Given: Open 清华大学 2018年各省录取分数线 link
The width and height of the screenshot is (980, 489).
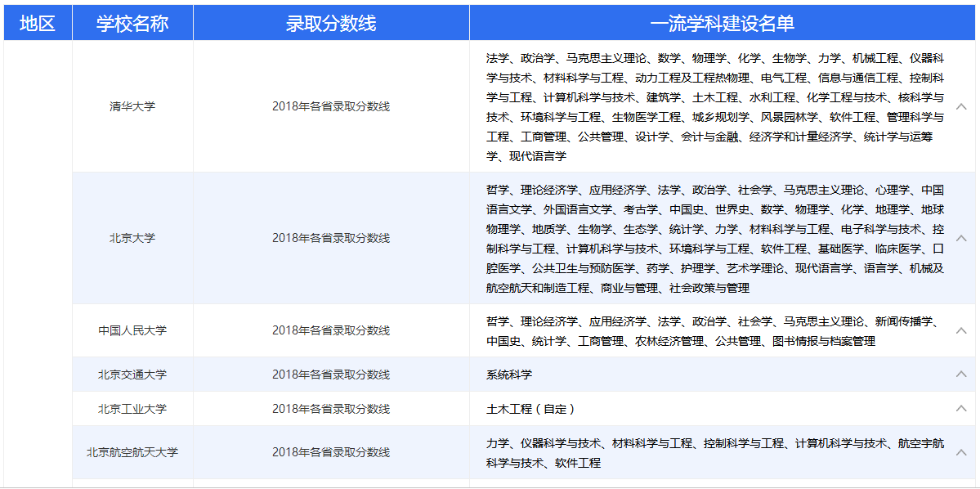Looking at the screenshot, I should tap(331, 106).
